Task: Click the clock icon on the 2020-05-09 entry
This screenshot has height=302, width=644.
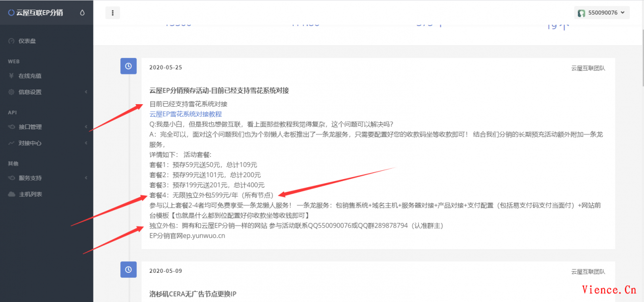Action: click(128, 270)
